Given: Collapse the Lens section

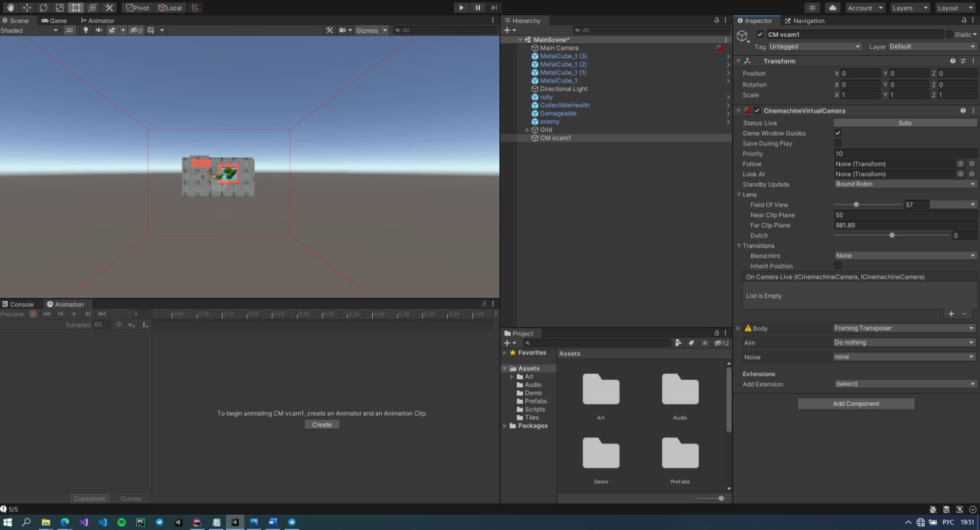Looking at the screenshot, I should pos(739,195).
